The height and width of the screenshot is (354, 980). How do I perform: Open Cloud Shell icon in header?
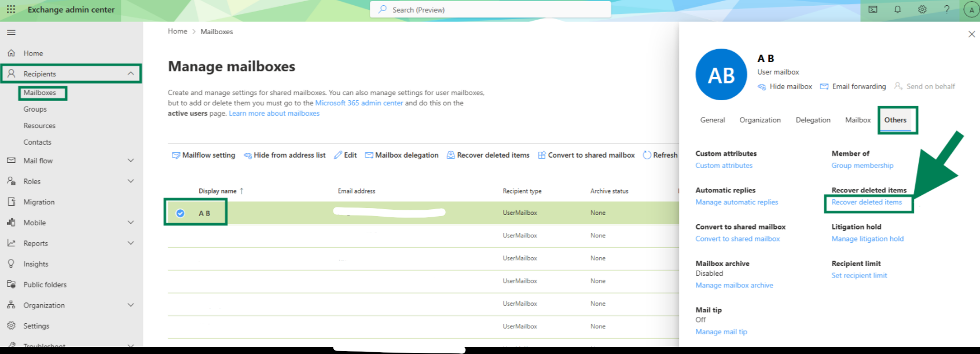(x=873, y=9)
